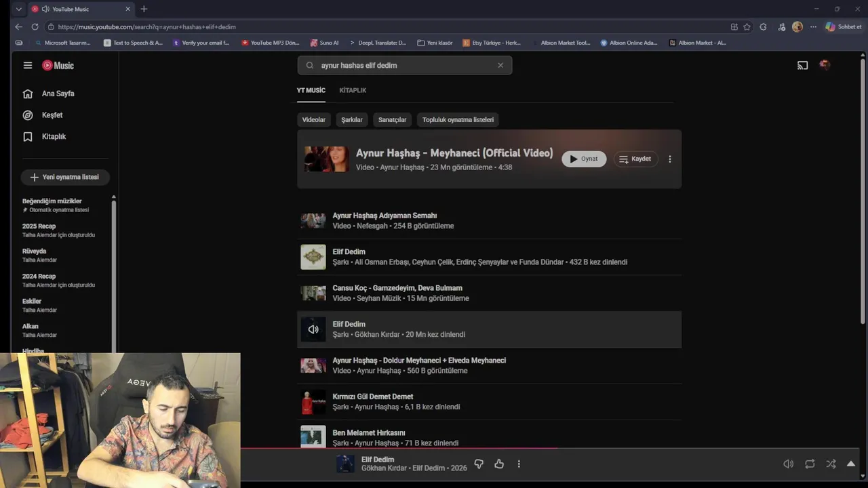Open player bar more options menu
Viewport: 868px width, 488px height.
pyautogui.click(x=519, y=464)
